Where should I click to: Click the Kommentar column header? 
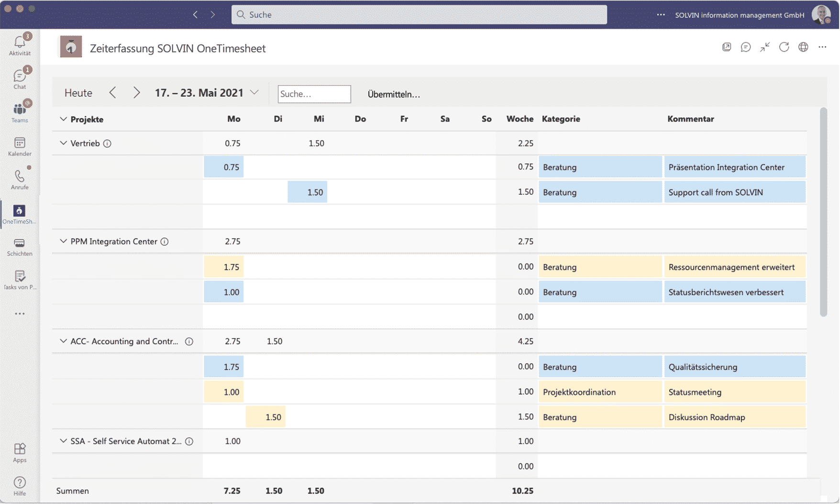coord(690,119)
